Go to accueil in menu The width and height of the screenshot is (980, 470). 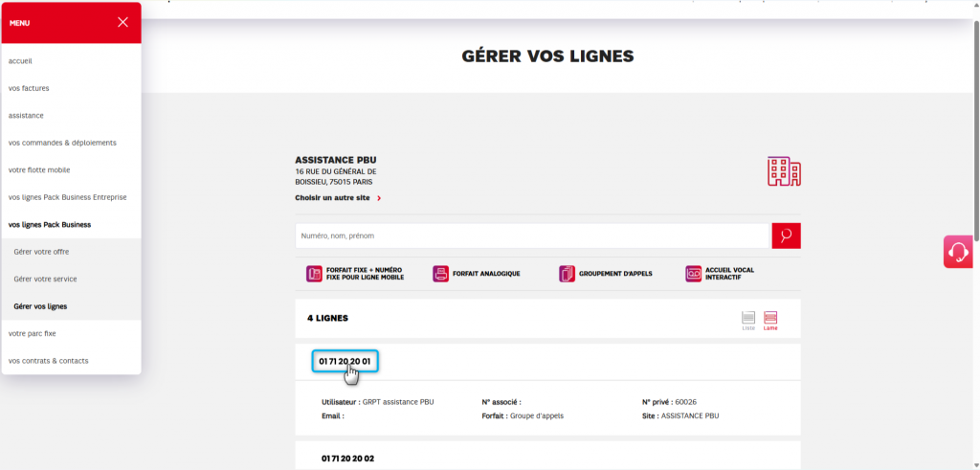(20, 61)
